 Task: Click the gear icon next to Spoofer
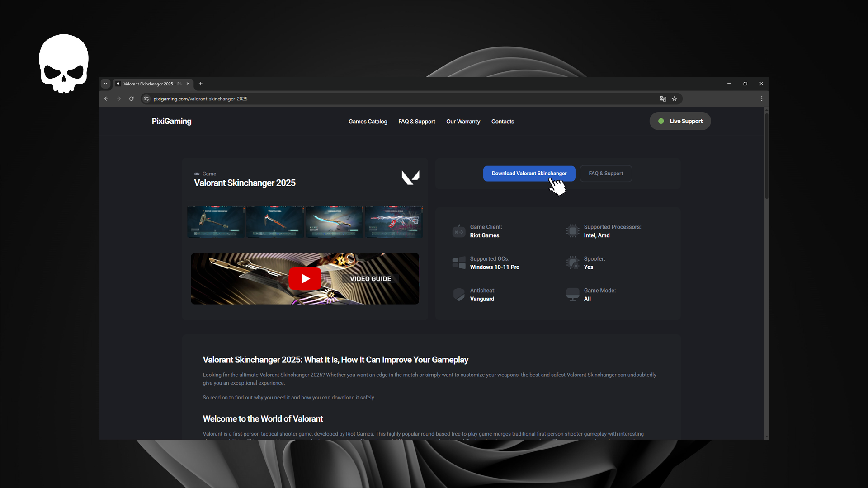coord(572,263)
